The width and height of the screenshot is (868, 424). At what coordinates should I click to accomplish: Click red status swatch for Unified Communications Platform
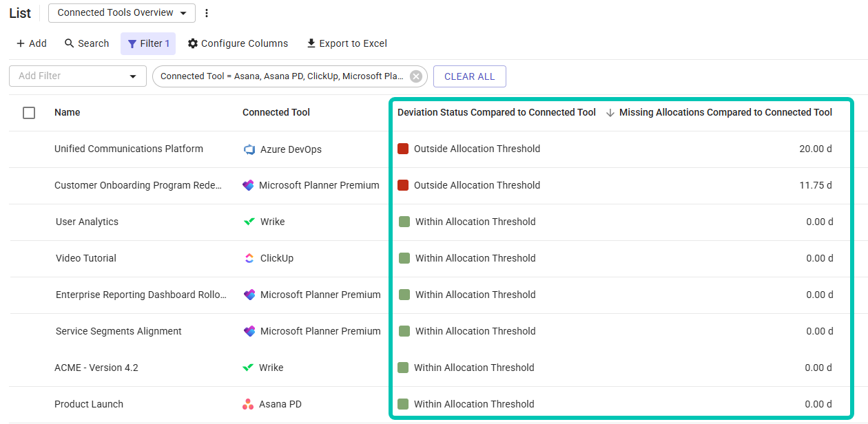click(403, 149)
